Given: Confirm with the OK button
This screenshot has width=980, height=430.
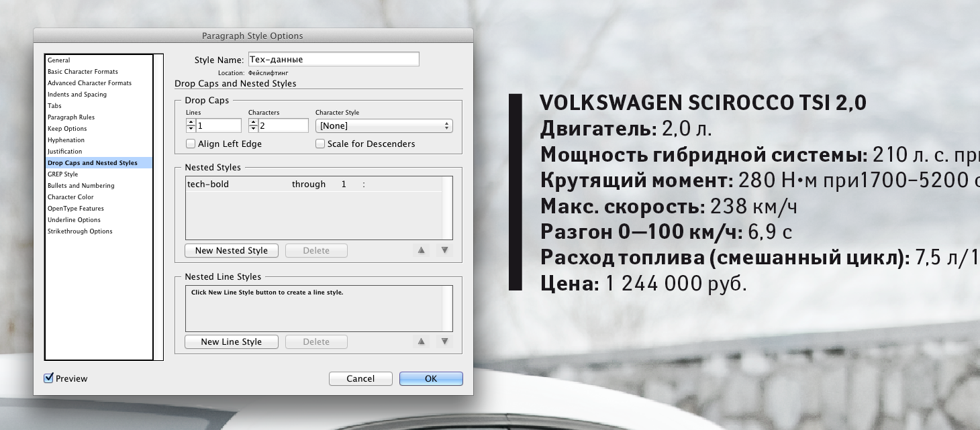Looking at the screenshot, I should (x=431, y=378).
